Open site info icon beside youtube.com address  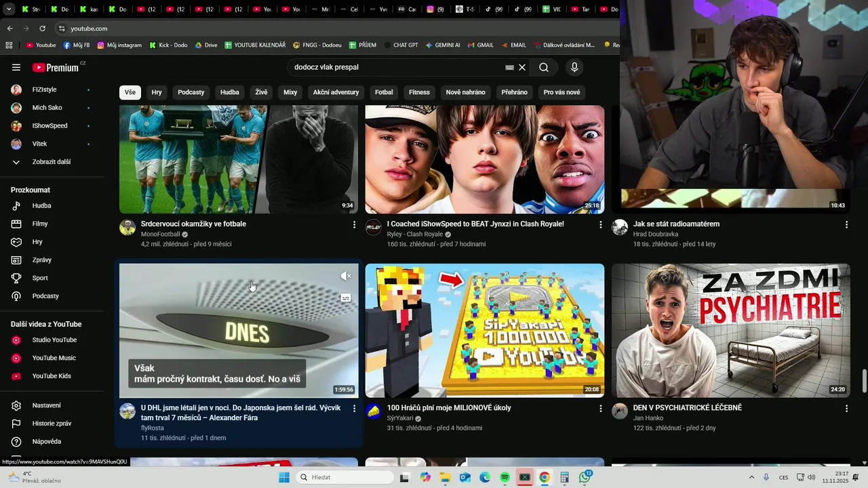point(62,28)
